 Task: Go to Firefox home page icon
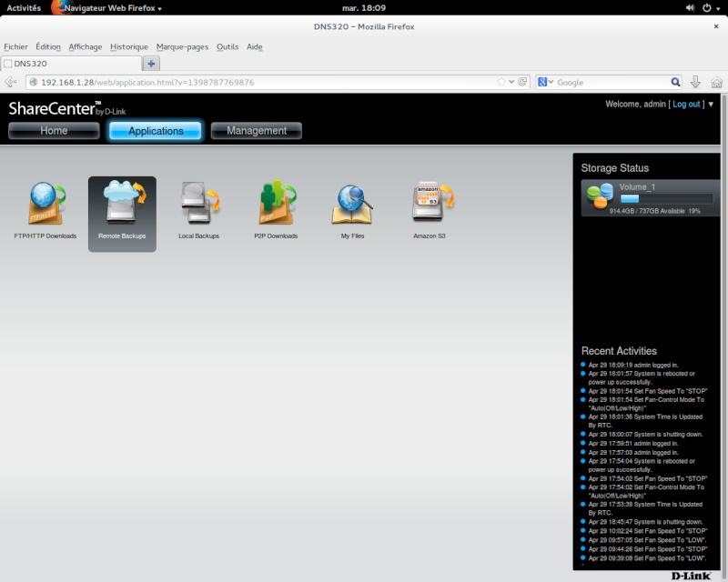(x=716, y=83)
